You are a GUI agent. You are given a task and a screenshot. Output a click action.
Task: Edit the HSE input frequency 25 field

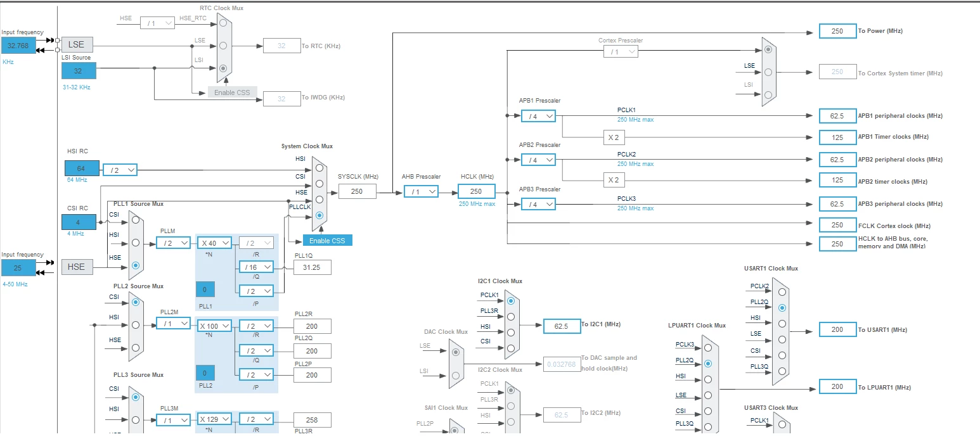[x=18, y=268]
